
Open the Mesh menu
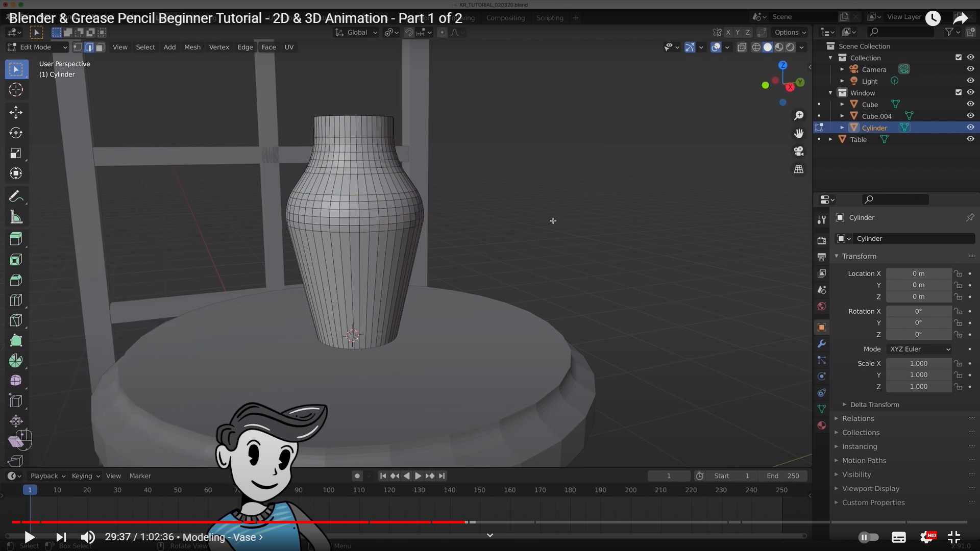coord(192,47)
